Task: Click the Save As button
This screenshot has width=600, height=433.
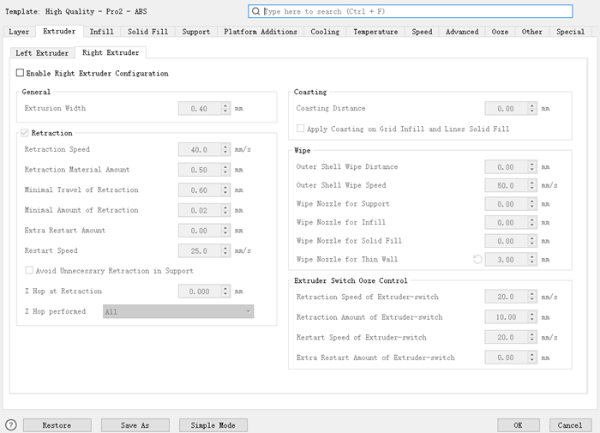Action: pos(135,424)
